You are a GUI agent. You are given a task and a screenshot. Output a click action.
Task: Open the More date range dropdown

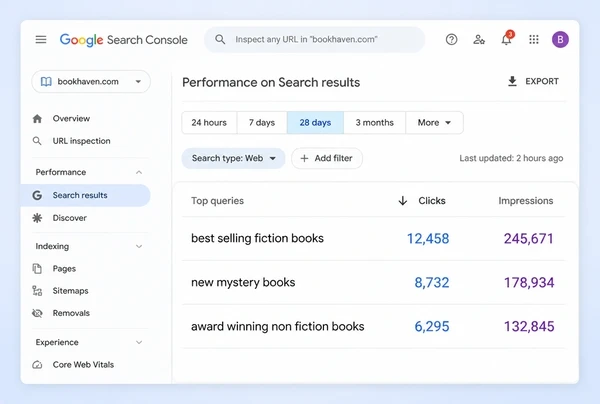tap(434, 122)
